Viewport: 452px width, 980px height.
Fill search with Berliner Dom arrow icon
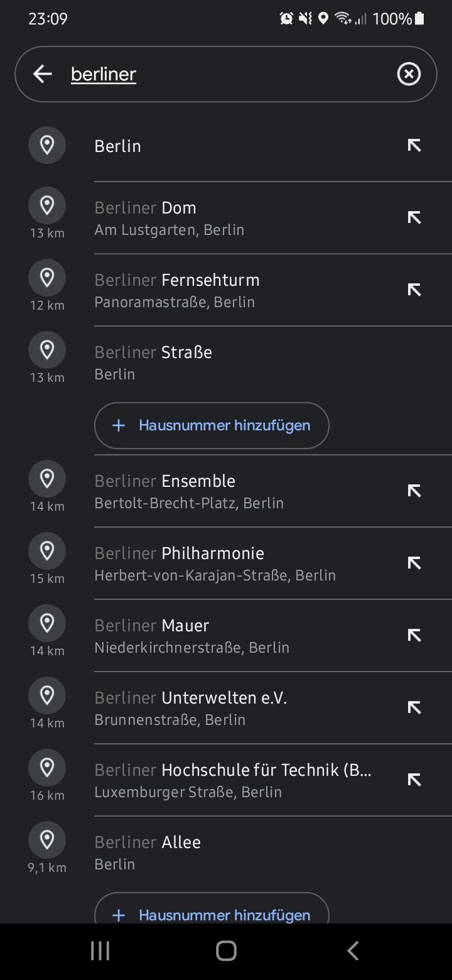[x=414, y=218]
